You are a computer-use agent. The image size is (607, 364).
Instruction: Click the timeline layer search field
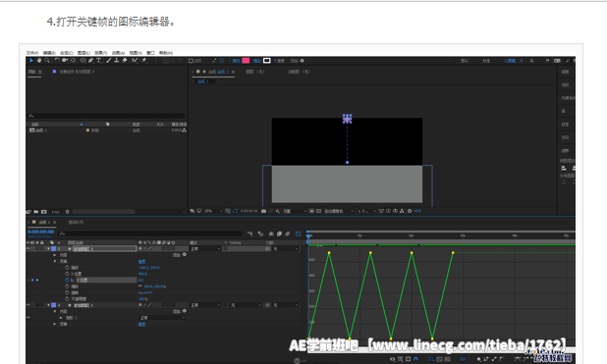(150, 234)
